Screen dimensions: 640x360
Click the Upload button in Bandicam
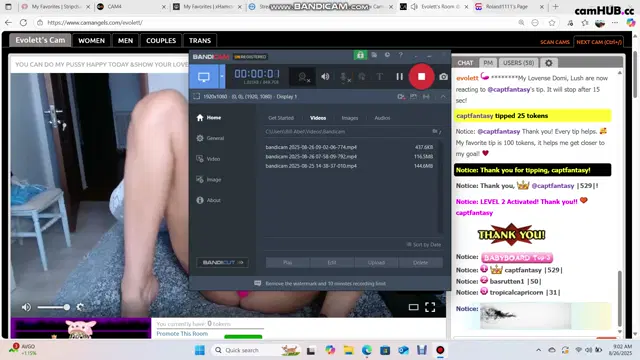[x=376, y=262]
